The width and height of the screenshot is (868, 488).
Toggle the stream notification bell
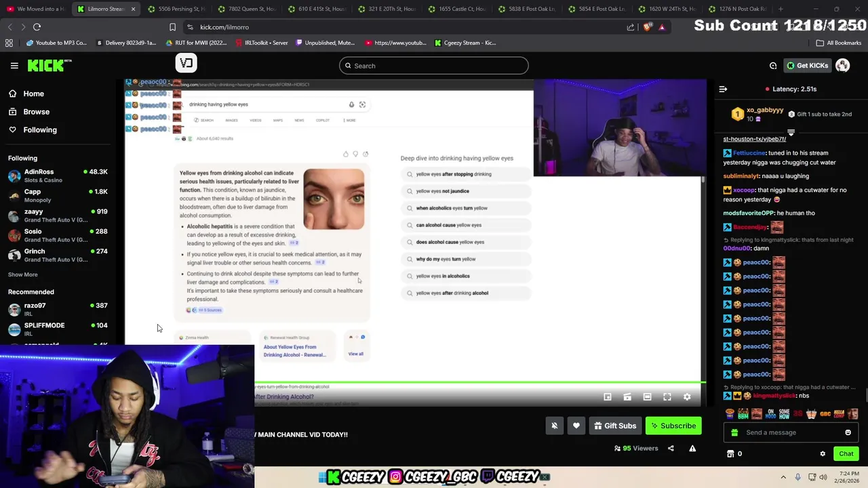coord(554,426)
